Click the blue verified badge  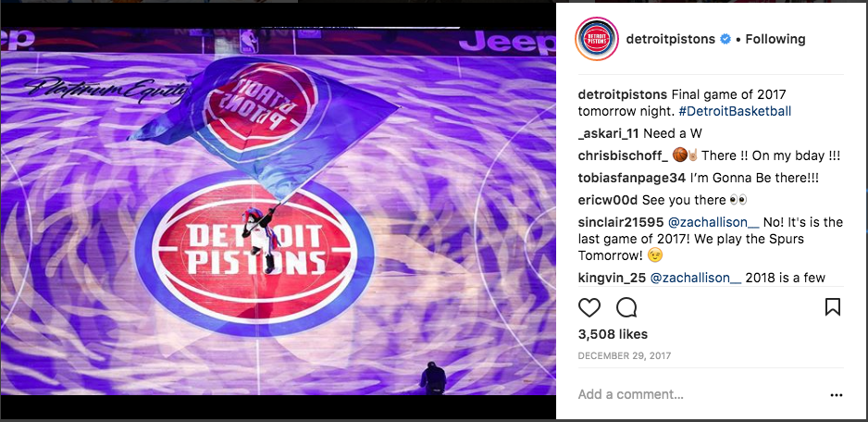[x=725, y=39]
